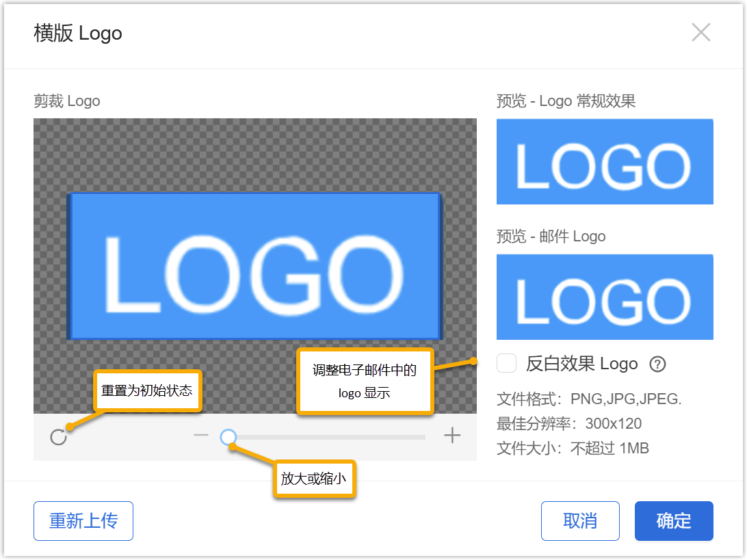Image resolution: width=747 pixels, height=560 pixels.
Task: Click the 横版 Logo dialog title
Action: pyautogui.click(x=78, y=33)
